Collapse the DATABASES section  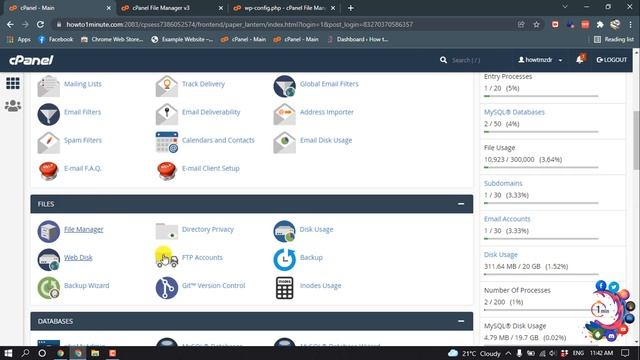tap(461, 321)
